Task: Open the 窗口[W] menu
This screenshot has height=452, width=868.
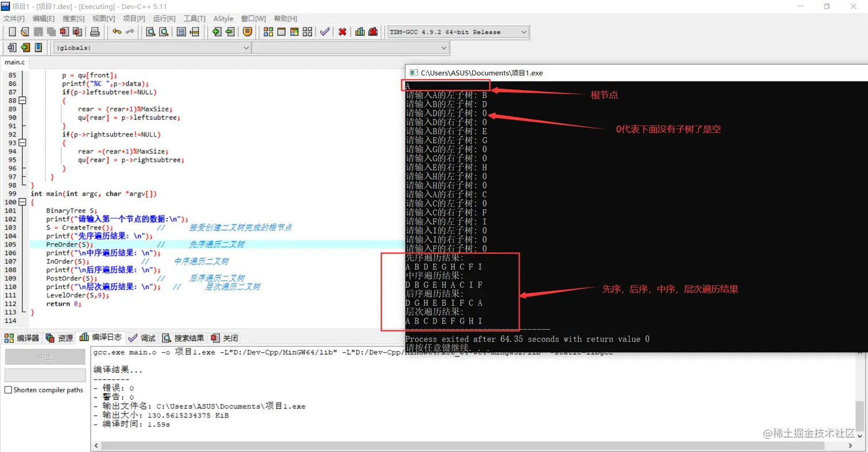Action: (x=253, y=18)
